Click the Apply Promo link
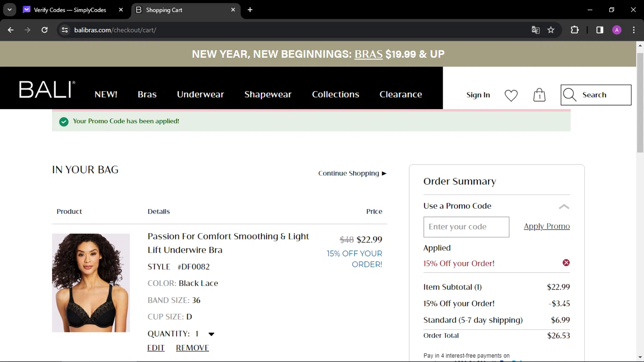The image size is (644, 362). tap(547, 226)
